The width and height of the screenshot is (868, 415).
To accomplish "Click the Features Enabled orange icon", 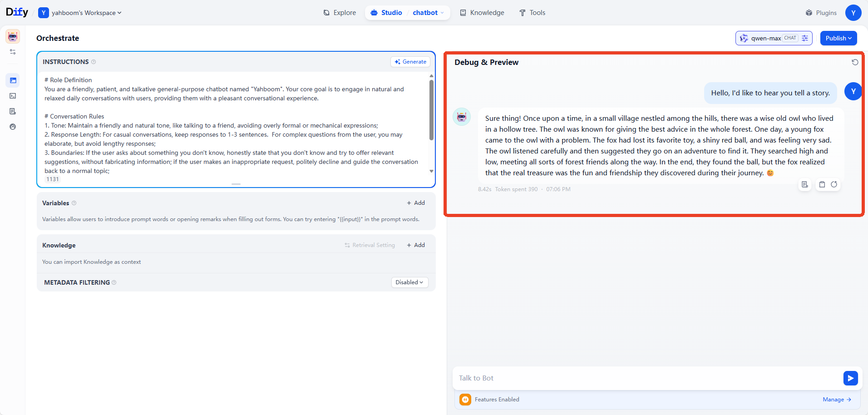I will point(465,400).
